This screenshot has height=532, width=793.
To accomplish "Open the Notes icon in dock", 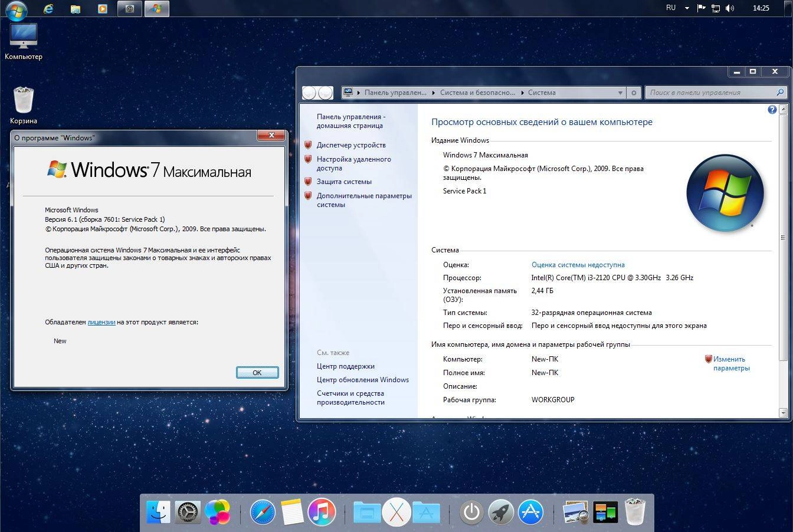I will pos(292,512).
